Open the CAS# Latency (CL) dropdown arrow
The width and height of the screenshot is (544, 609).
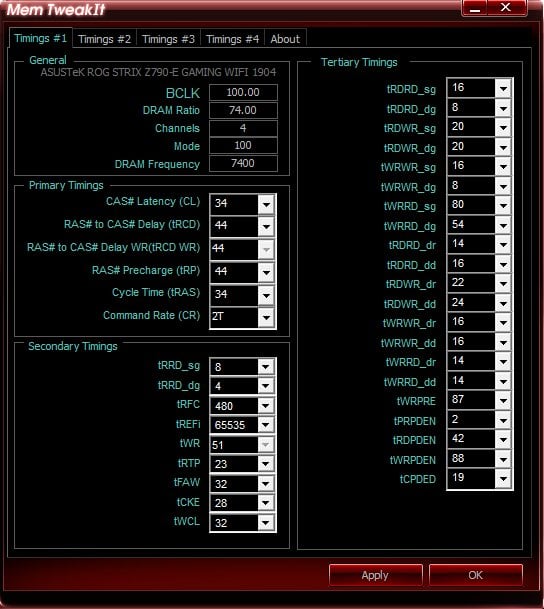(x=266, y=204)
